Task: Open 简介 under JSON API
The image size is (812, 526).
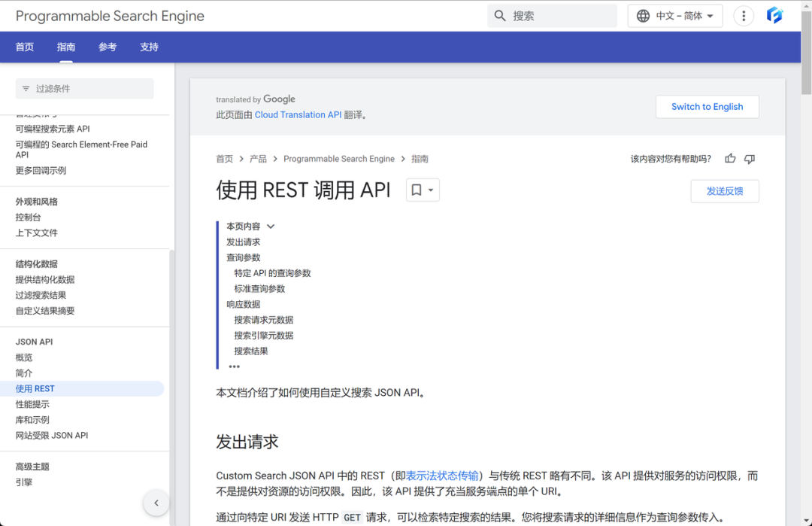Action: (24, 372)
